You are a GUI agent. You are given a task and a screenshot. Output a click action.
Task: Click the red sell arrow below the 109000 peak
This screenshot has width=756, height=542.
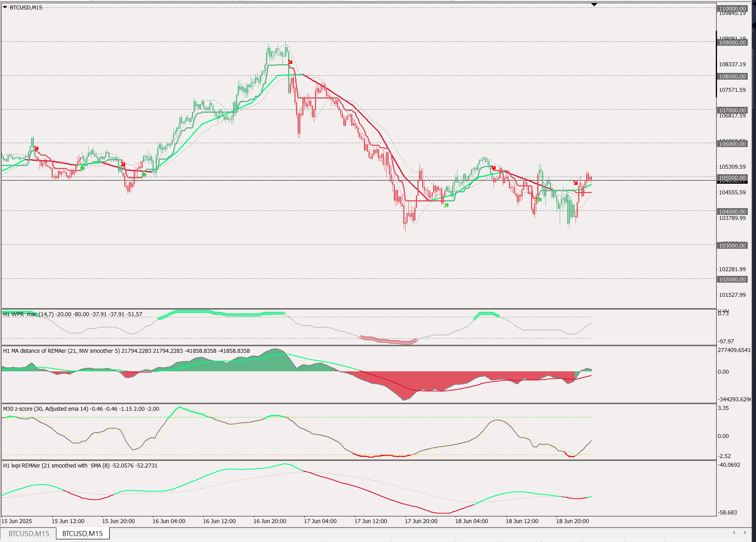290,61
